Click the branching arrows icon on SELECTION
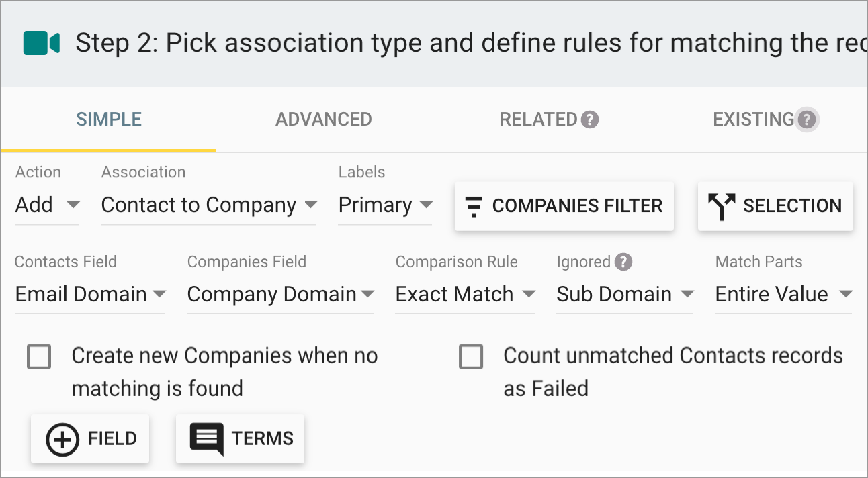This screenshot has width=868, height=478. coord(721,205)
